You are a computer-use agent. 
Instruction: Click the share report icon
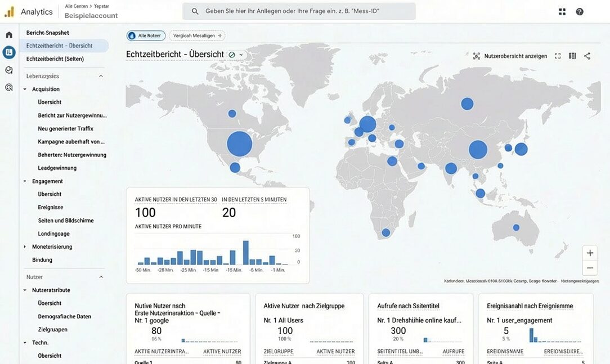587,56
